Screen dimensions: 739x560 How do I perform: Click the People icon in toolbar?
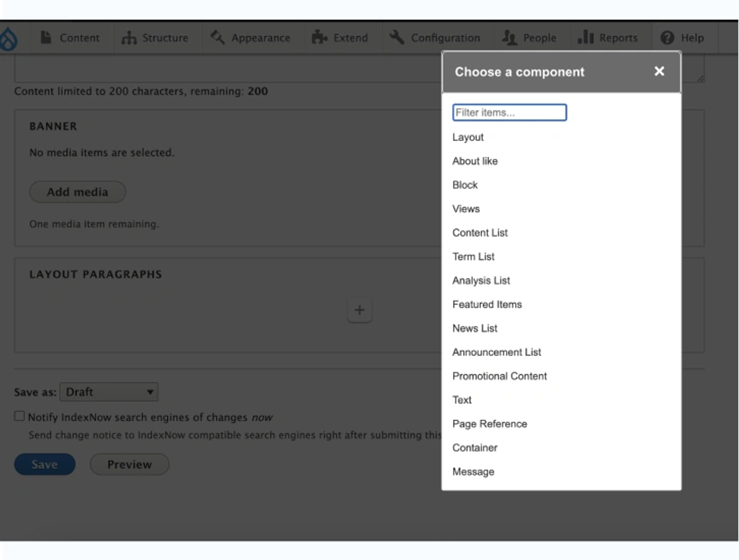point(509,38)
